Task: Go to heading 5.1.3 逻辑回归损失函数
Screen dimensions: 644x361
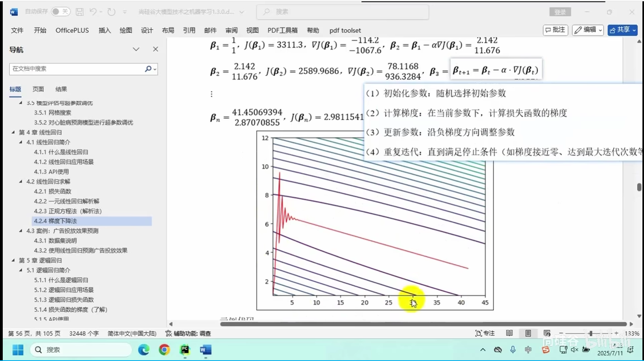Action: click(x=64, y=300)
